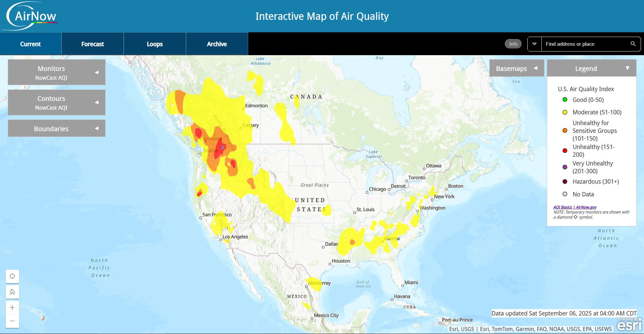Click the green Good (0-50) legend swatch
The width and height of the screenshot is (644, 334).
(565, 100)
